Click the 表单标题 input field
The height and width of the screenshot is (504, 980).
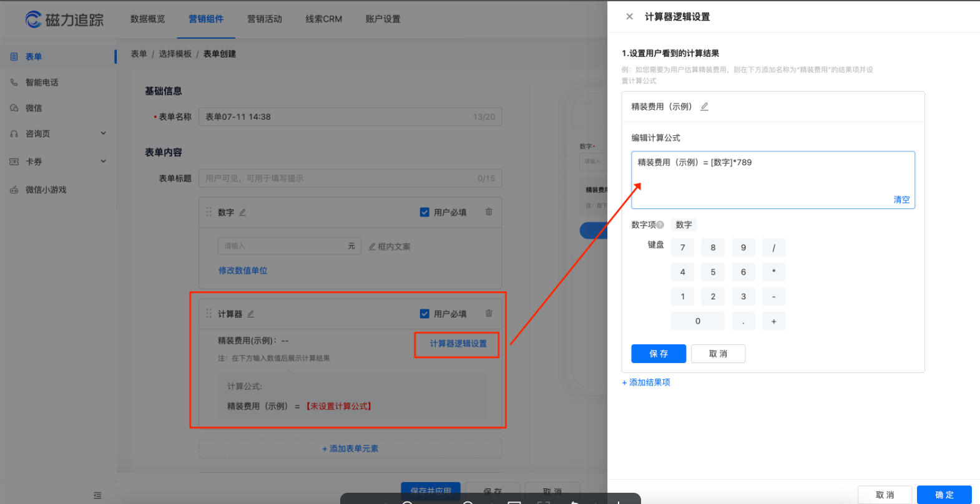(x=350, y=178)
